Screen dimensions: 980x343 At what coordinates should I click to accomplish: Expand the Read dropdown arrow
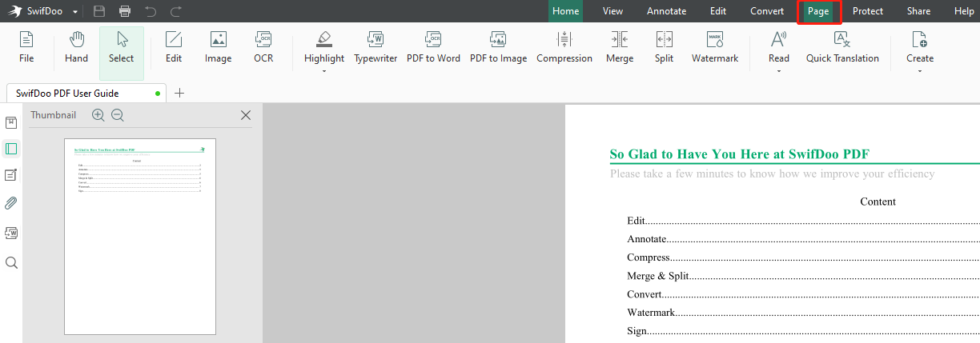pos(778,71)
